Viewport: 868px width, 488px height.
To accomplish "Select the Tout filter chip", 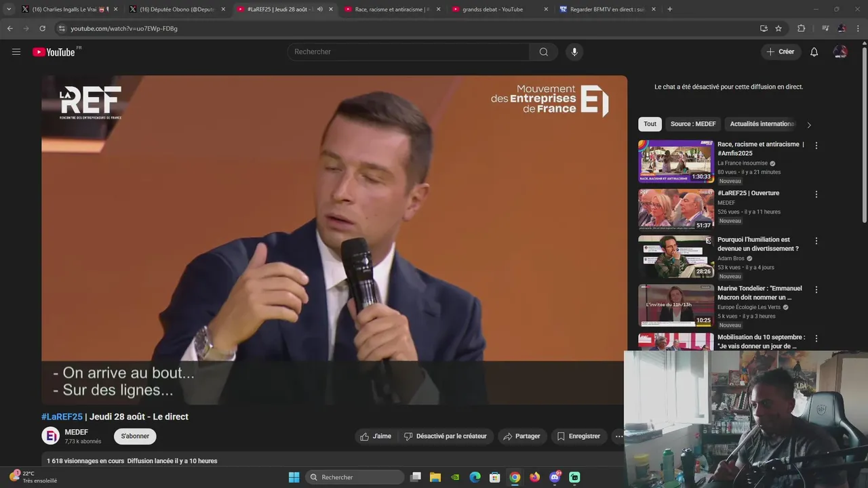I will click(650, 124).
